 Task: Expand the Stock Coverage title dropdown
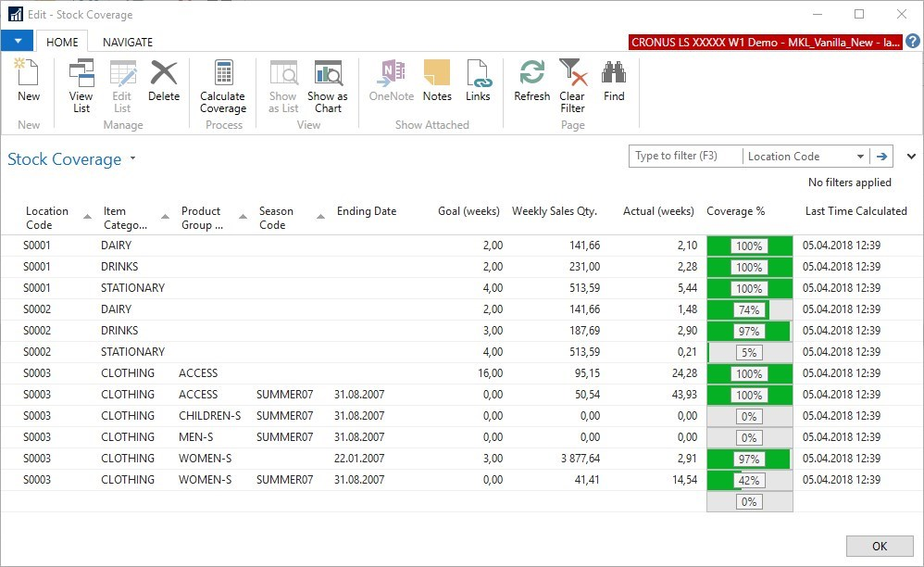pyautogui.click(x=132, y=158)
